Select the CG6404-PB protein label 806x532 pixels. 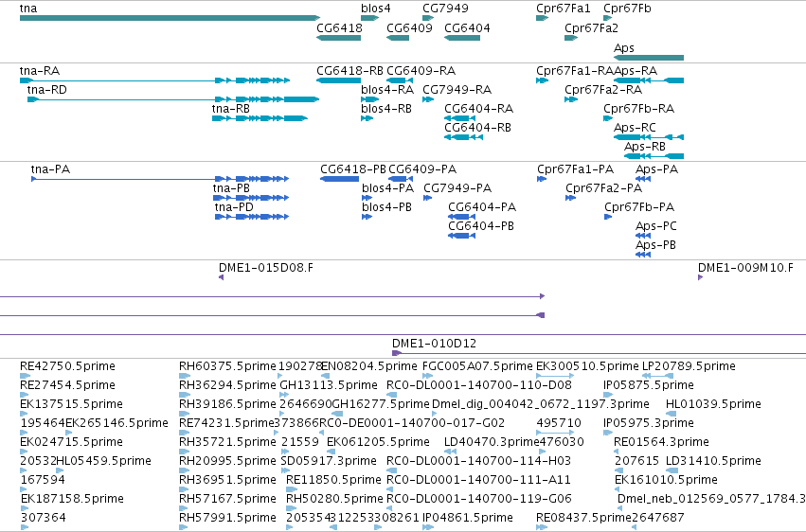pos(480,226)
